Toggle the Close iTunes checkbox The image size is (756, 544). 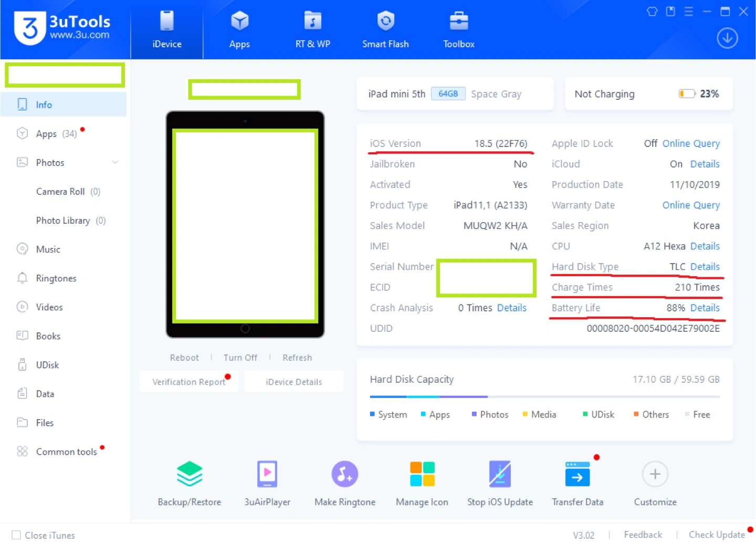[16, 535]
